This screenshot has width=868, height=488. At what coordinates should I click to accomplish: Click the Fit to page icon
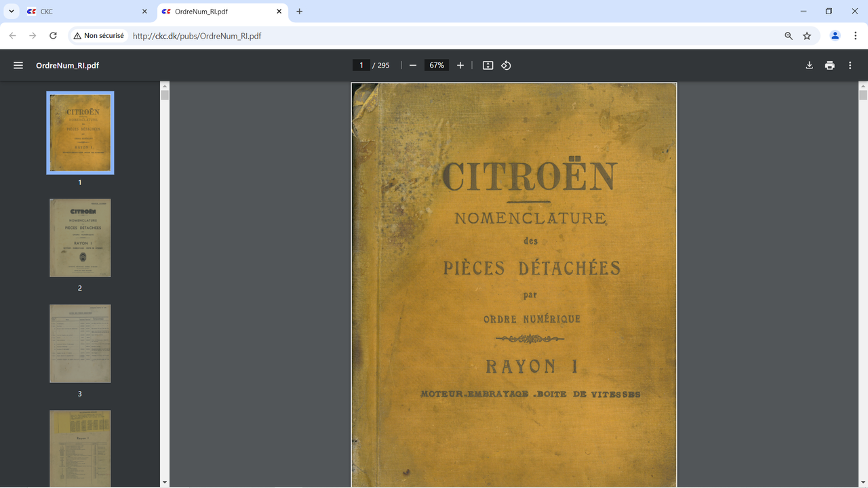488,65
